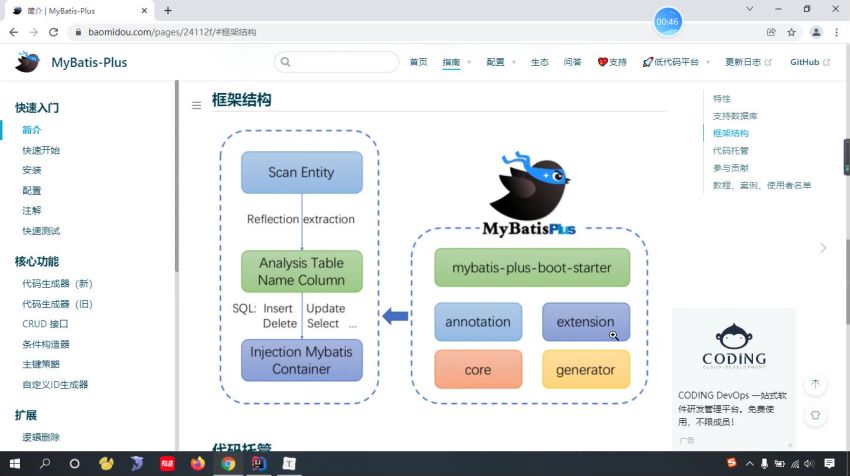Open 支持 in top navigation
Screen dimensions: 850x476
point(612,62)
